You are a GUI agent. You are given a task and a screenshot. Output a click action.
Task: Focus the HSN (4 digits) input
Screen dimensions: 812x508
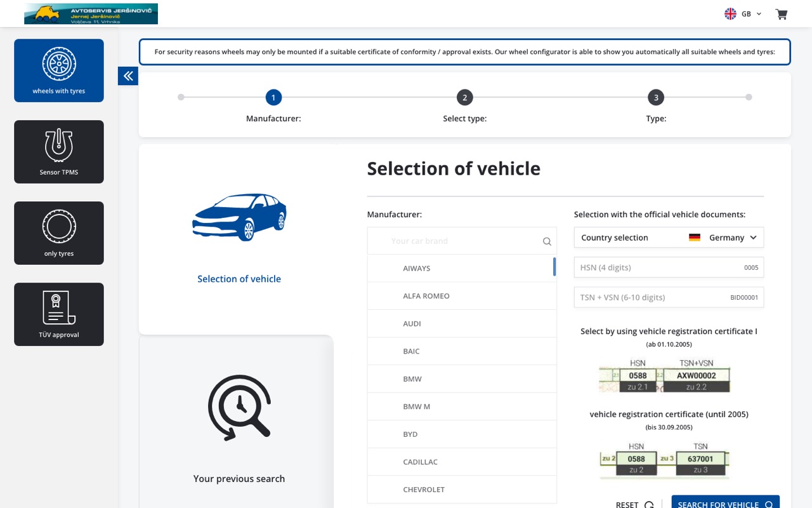(x=669, y=267)
